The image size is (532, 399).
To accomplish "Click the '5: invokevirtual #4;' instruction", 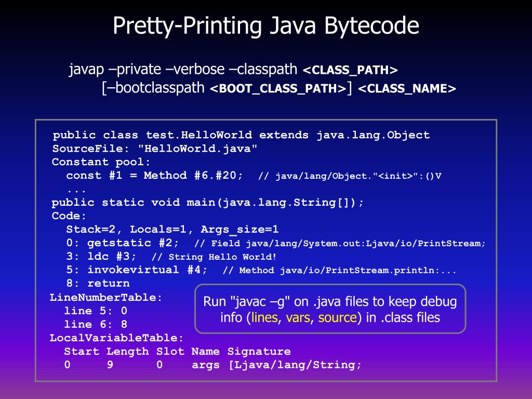I will [x=137, y=270].
